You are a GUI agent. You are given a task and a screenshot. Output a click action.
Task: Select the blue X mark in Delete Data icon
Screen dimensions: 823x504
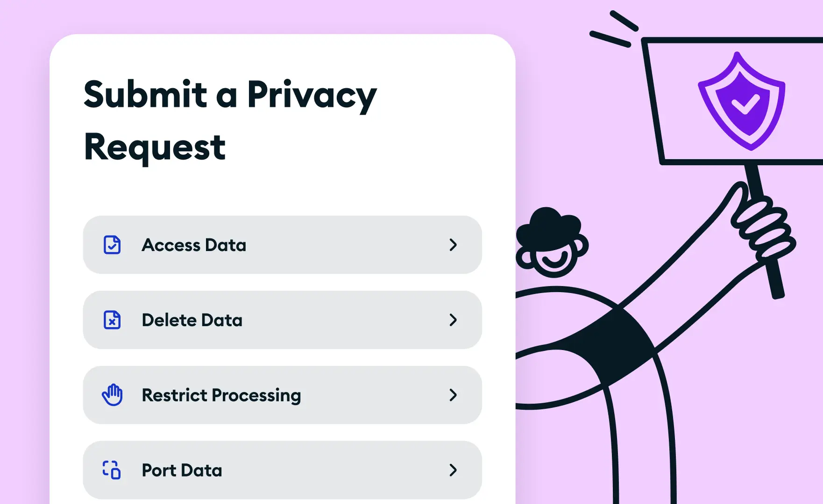pyautogui.click(x=112, y=322)
